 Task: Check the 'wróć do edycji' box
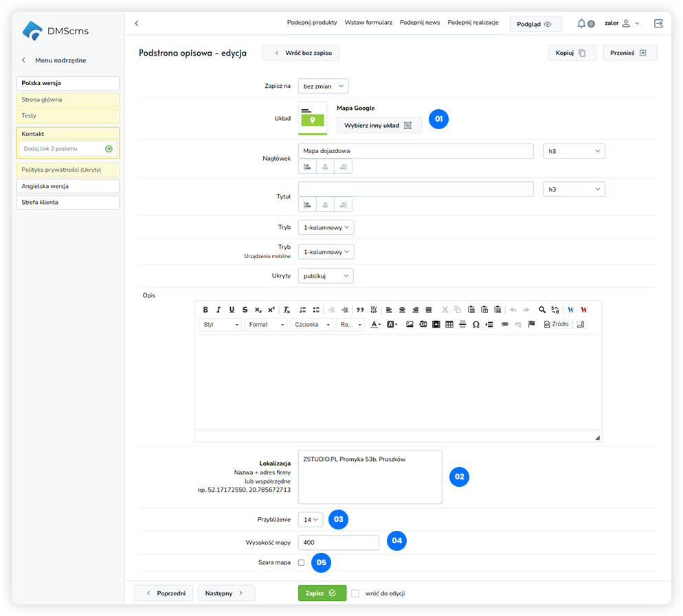pos(355,593)
